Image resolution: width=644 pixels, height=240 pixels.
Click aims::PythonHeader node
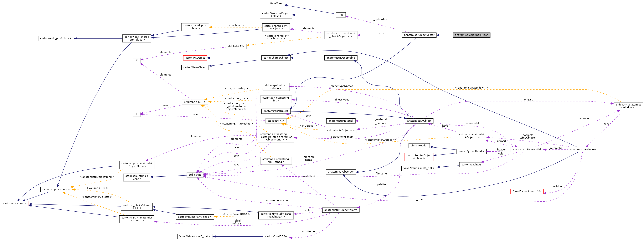[471, 151]
